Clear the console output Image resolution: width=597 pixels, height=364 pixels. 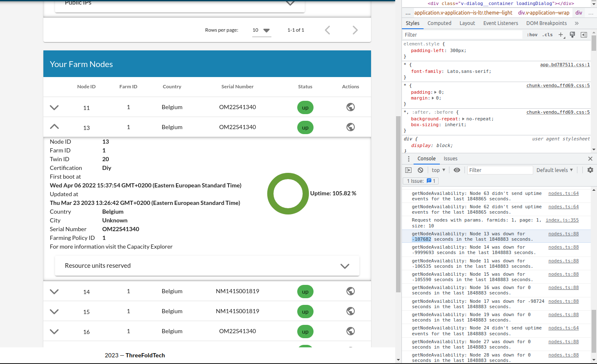(x=420, y=170)
